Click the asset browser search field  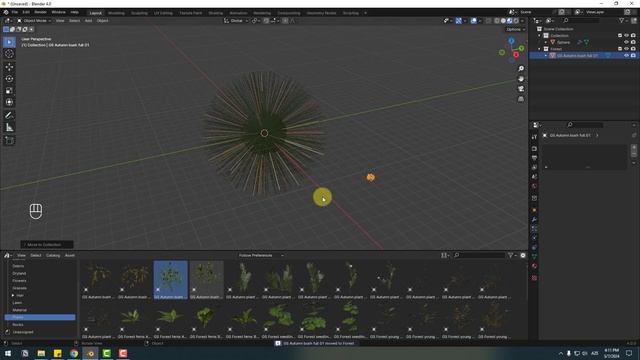[479, 255]
